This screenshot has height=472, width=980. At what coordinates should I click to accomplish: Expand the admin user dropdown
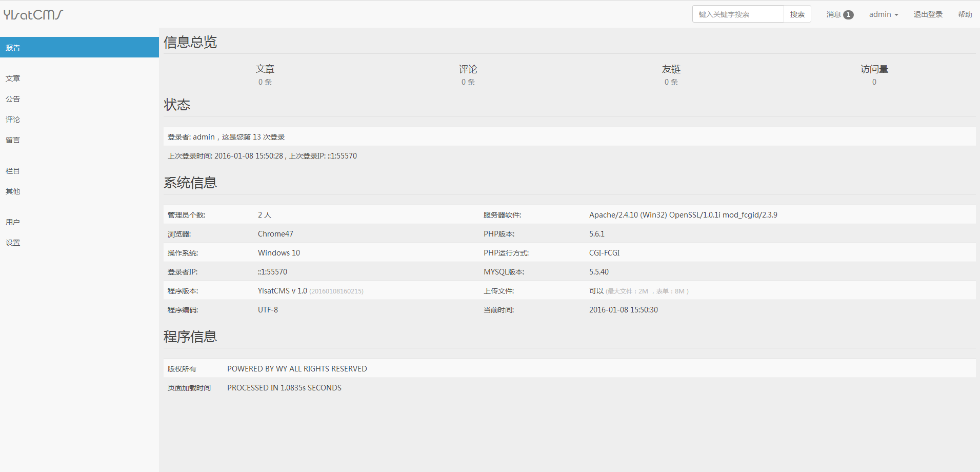884,14
